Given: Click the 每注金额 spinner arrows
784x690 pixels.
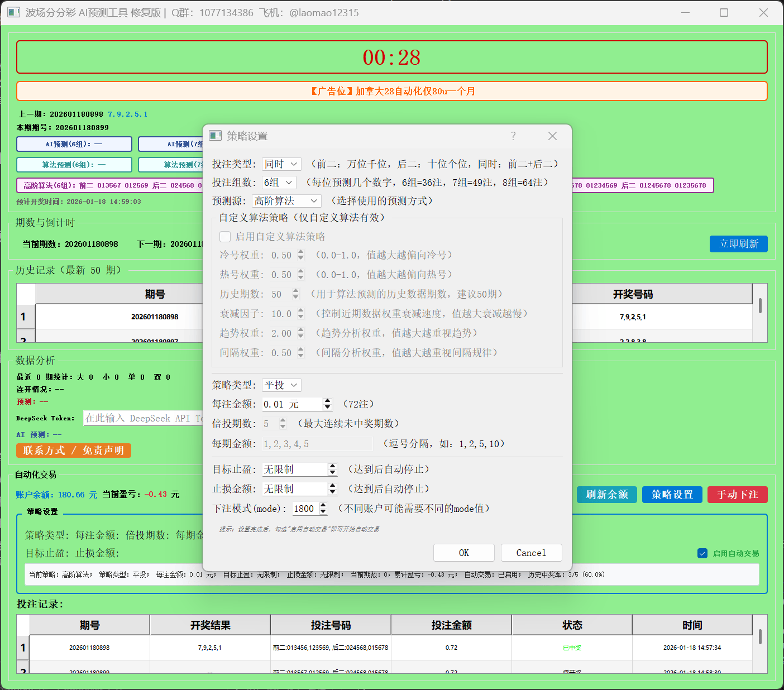Looking at the screenshot, I should [328, 404].
